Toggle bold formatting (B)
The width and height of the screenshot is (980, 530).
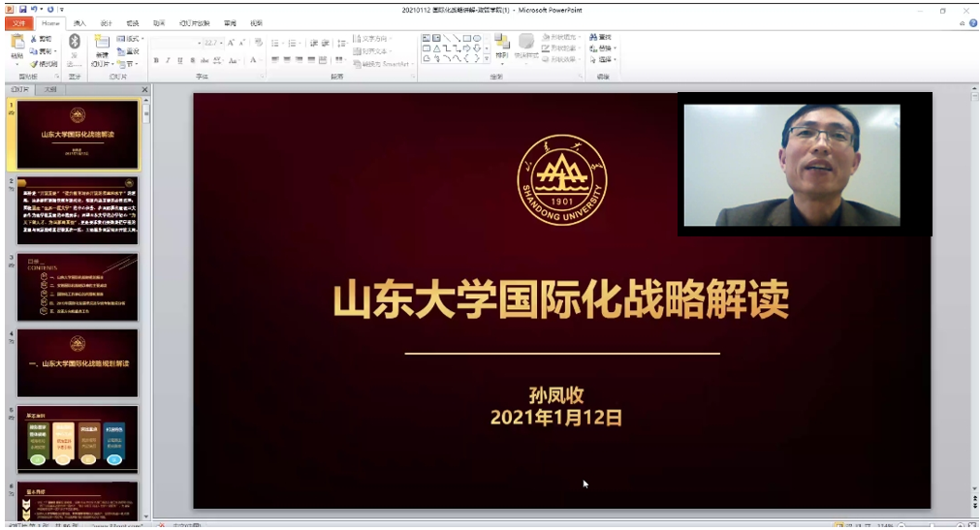tap(156, 60)
